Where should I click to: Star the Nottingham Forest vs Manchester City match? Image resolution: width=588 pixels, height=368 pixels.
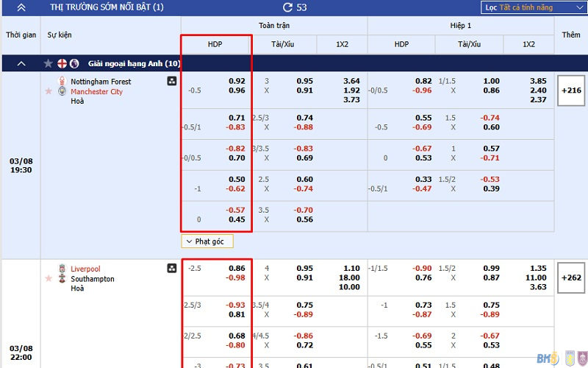pos(49,91)
